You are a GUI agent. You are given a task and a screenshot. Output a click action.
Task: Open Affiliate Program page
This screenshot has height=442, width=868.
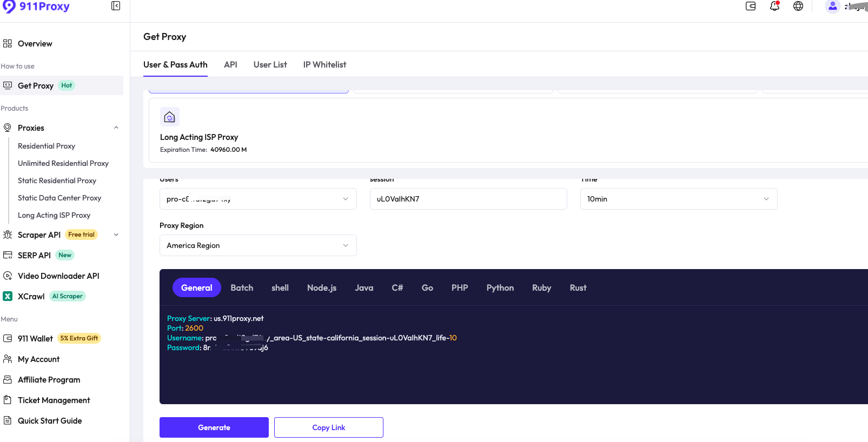49,379
